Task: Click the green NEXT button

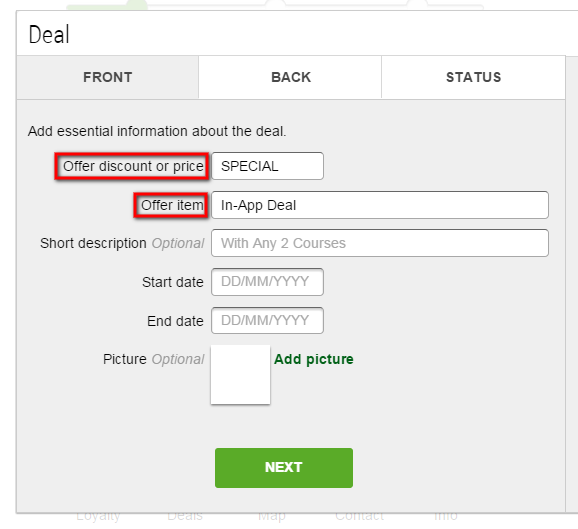Action: click(x=284, y=467)
